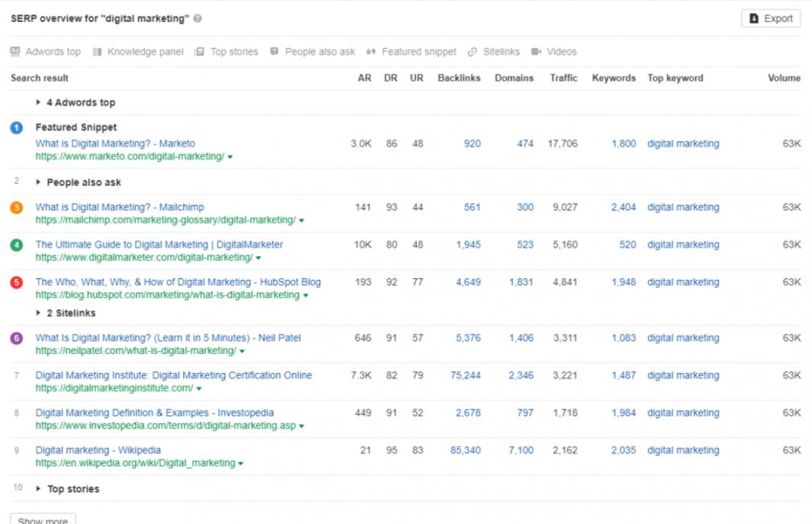The image size is (812, 524).
Task: Click the Top stories legend icon
Action: tap(199, 52)
